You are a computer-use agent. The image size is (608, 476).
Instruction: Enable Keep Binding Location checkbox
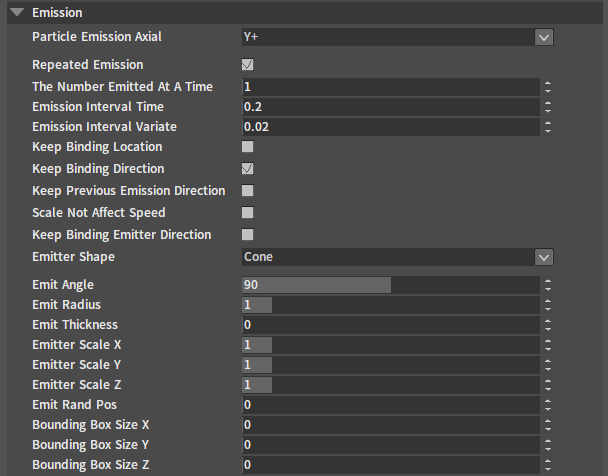248,147
